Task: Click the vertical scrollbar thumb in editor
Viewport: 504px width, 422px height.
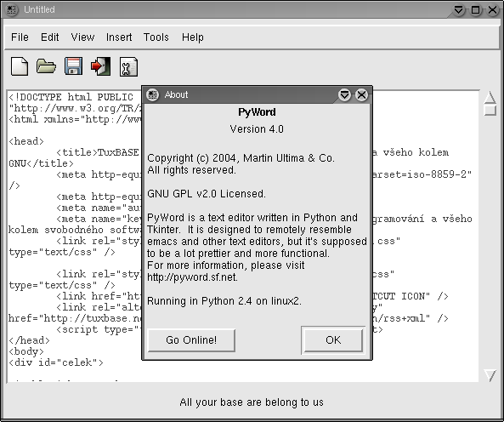Action: point(490,110)
